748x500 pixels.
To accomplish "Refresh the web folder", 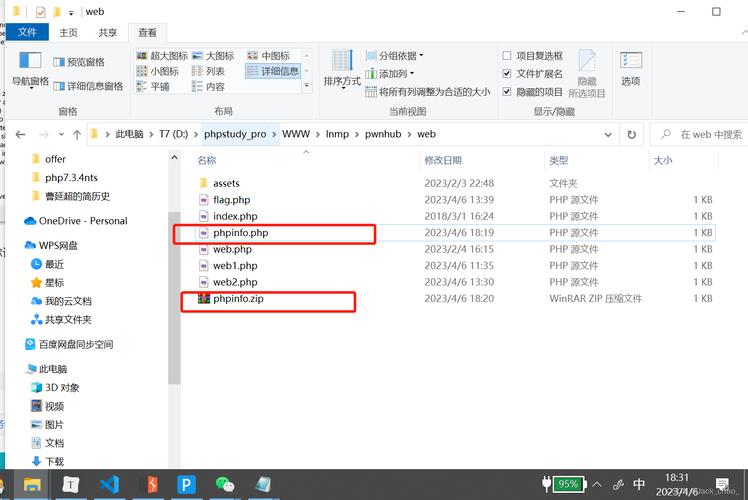I will point(631,135).
